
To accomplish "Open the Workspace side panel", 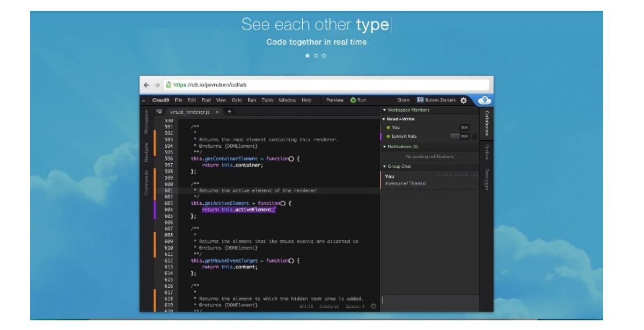I will [x=145, y=122].
